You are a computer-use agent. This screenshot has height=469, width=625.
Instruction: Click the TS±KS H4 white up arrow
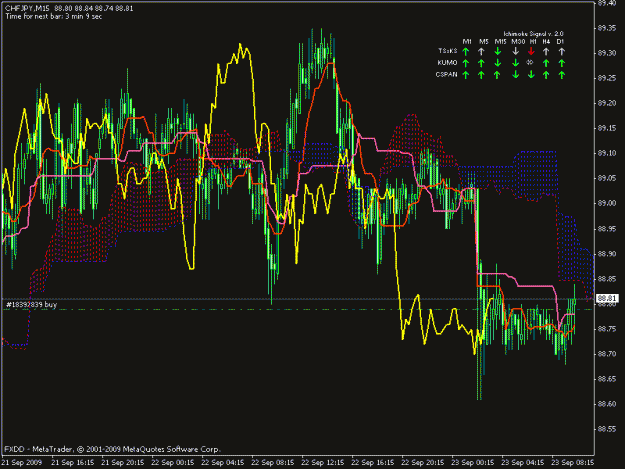[546, 51]
